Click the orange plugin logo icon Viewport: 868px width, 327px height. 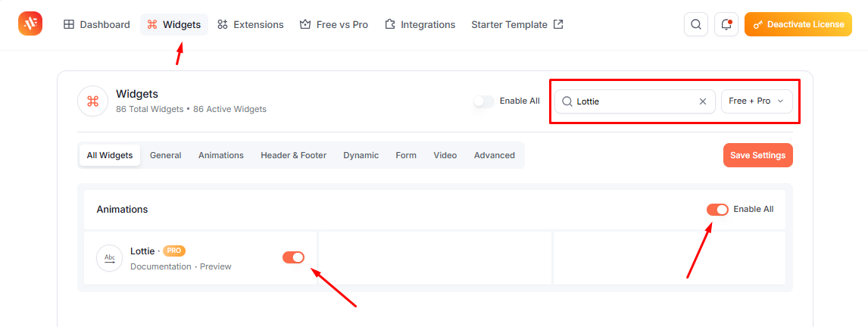(x=30, y=23)
